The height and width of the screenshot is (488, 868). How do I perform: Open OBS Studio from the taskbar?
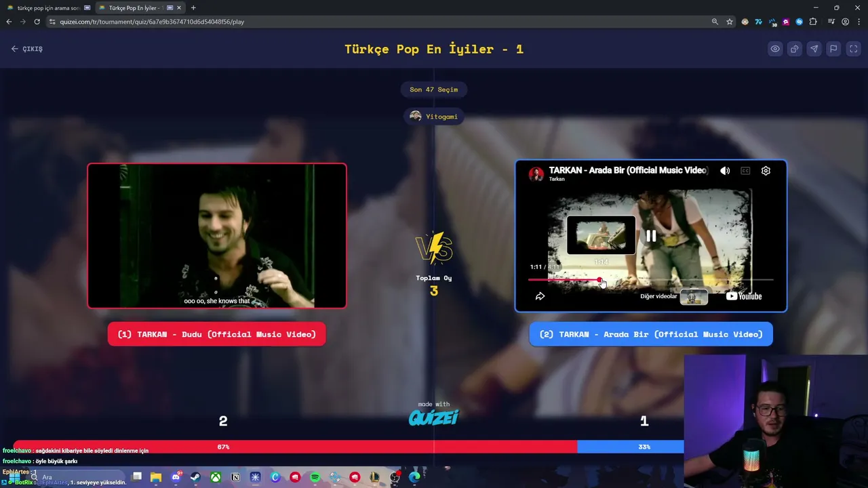395,477
